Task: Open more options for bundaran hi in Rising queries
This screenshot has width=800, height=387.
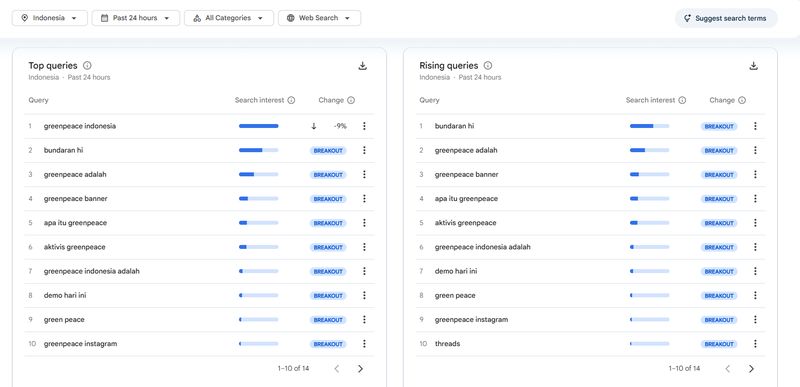Action: coord(755,126)
